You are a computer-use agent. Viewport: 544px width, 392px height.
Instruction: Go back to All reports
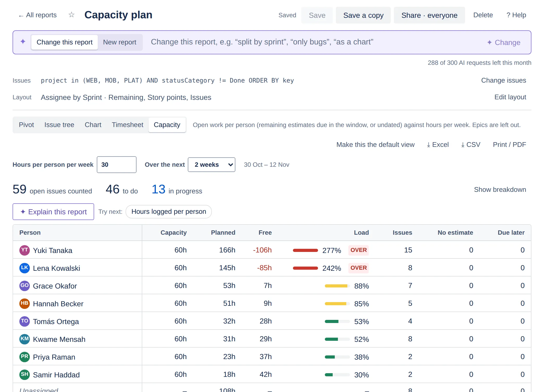click(38, 15)
